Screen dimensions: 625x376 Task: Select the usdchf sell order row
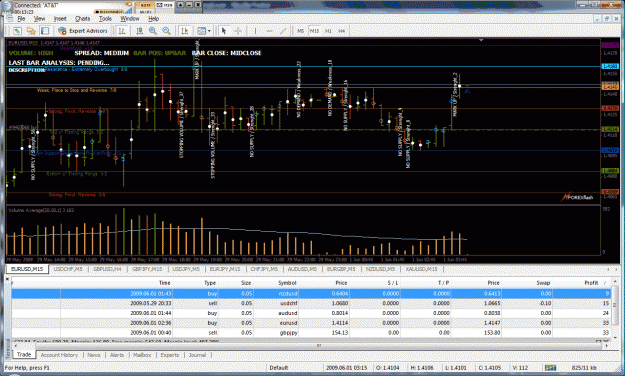pos(311,303)
